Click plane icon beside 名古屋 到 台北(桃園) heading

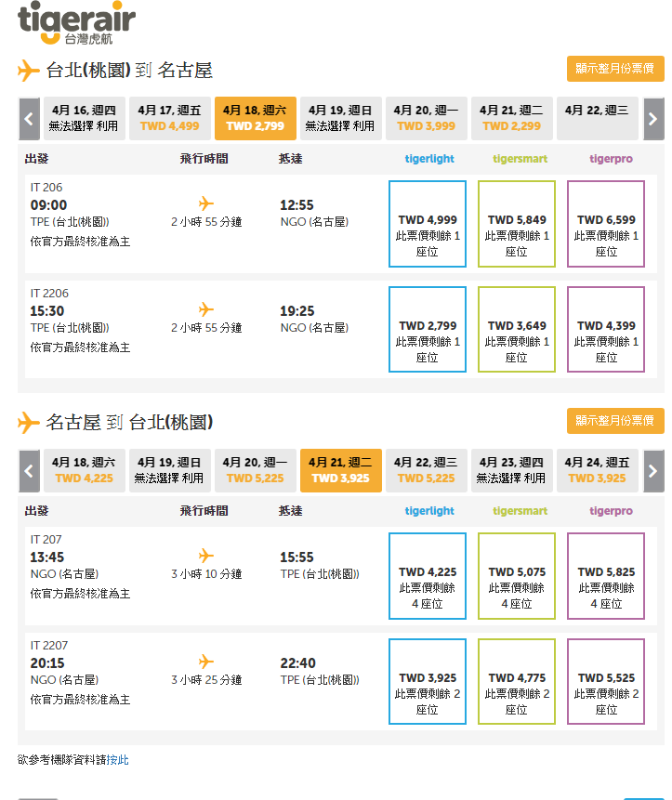29,424
